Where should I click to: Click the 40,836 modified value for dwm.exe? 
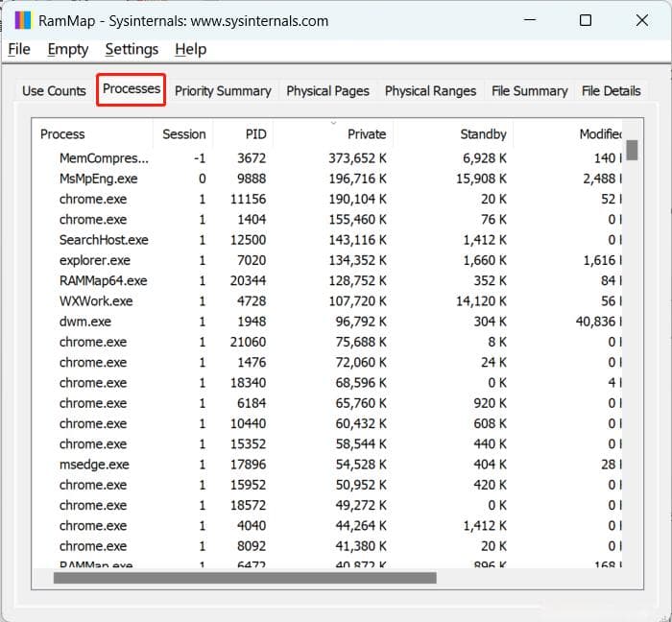pos(598,322)
